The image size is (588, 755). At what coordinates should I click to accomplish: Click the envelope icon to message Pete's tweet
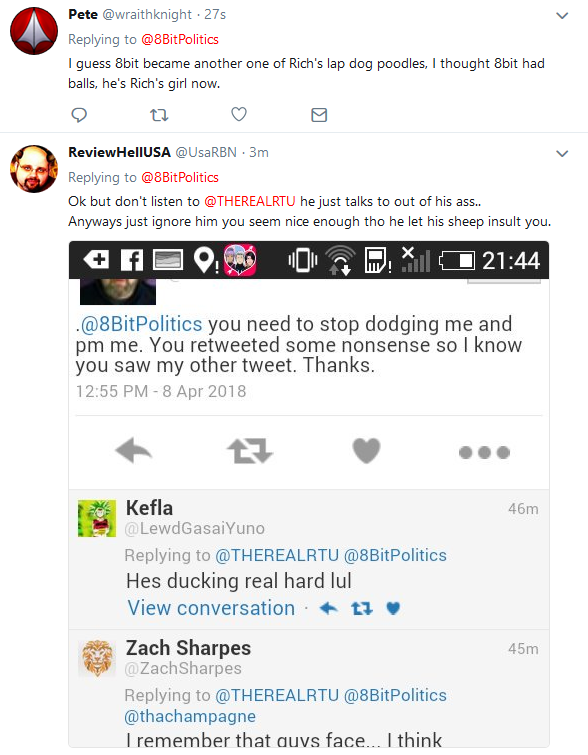(x=319, y=115)
